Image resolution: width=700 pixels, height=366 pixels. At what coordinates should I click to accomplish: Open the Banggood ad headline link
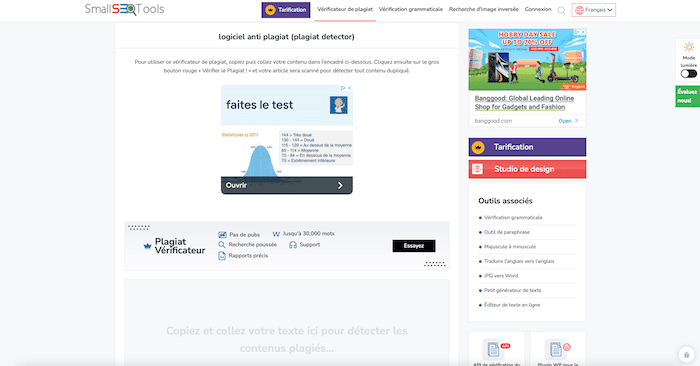click(x=524, y=103)
